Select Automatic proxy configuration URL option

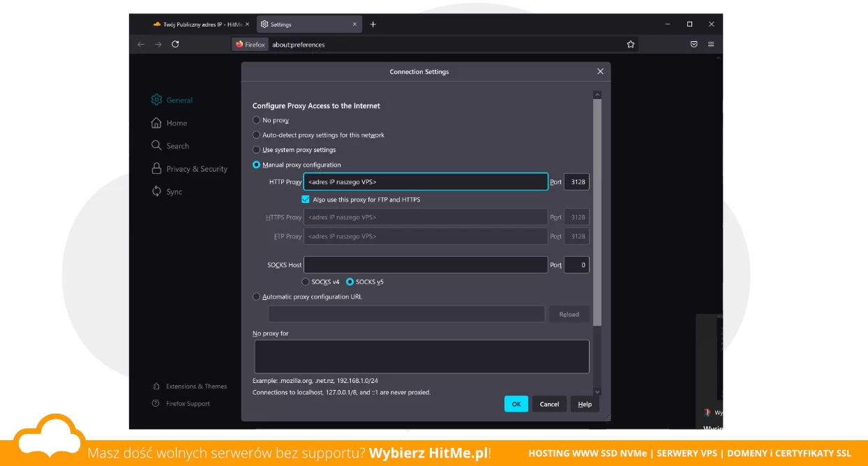(x=256, y=296)
